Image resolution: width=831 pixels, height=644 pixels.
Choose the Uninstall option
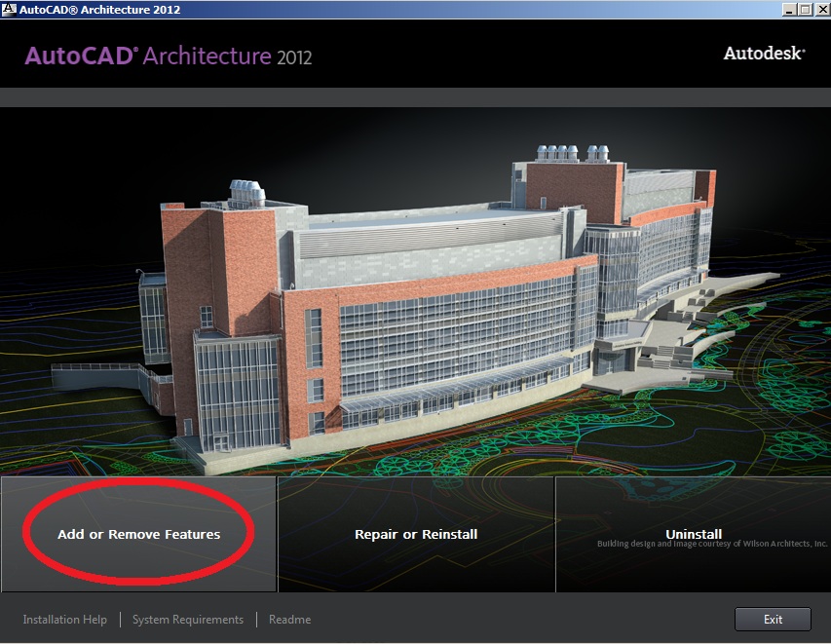click(694, 534)
